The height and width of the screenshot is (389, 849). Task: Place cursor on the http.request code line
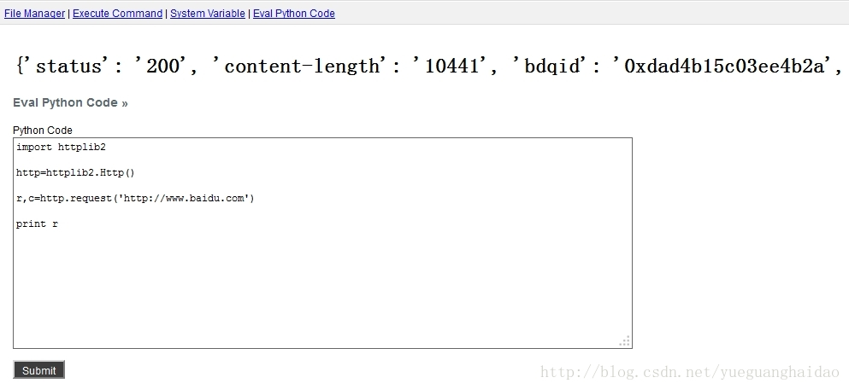tap(135, 198)
